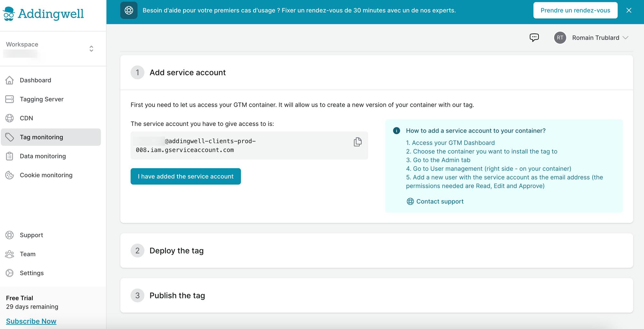The image size is (644, 329).
Task: Click the Support lifebuoy icon in sidebar
Action: (x=10, y=235)
